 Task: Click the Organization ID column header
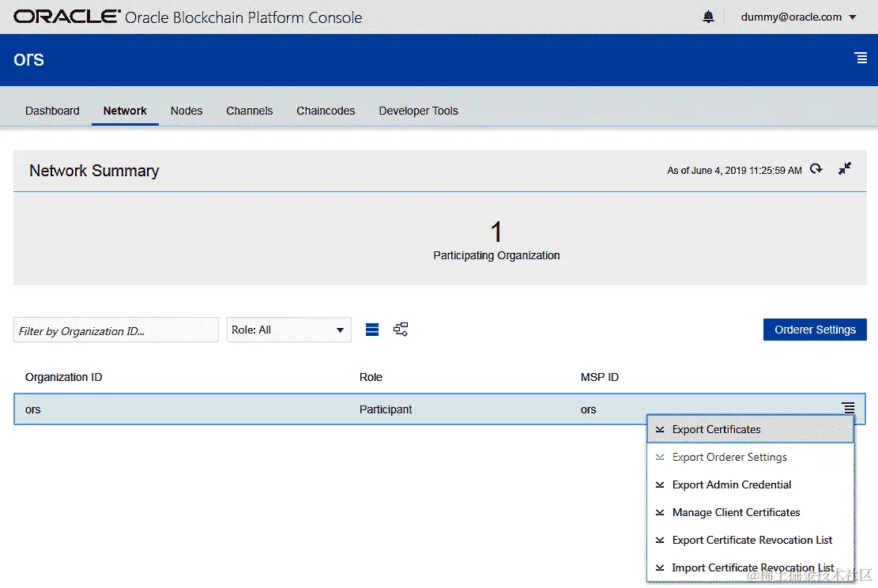(63, 378)
